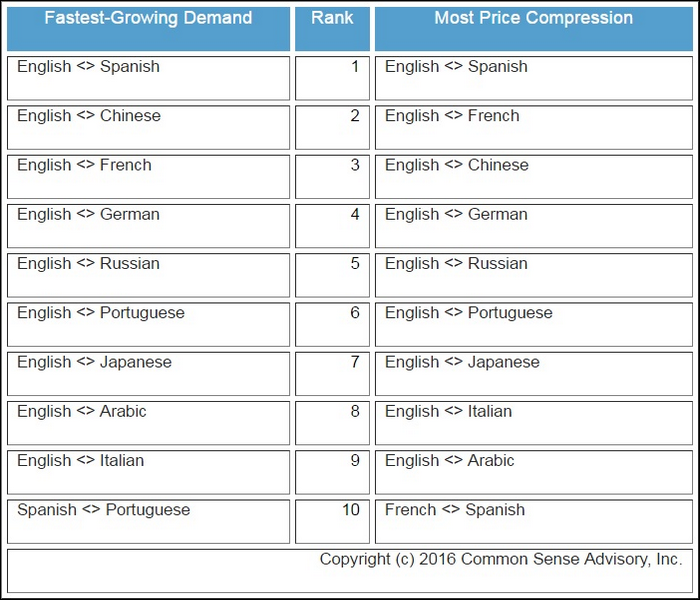The width and height of the screenshot is (700, 600).
Task: Click the Common Sense Advisory copyright text
Action: (501, 559)
